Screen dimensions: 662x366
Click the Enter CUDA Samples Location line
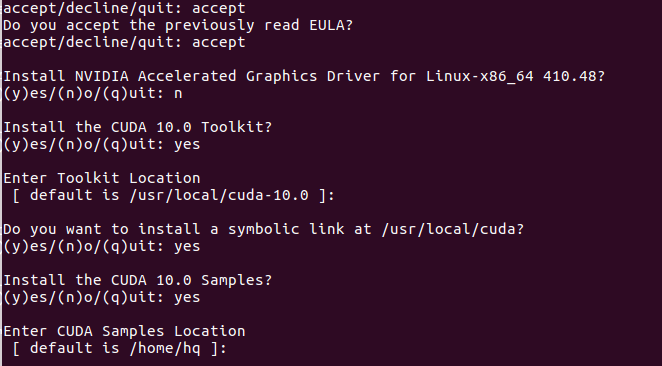coord(124,331)
